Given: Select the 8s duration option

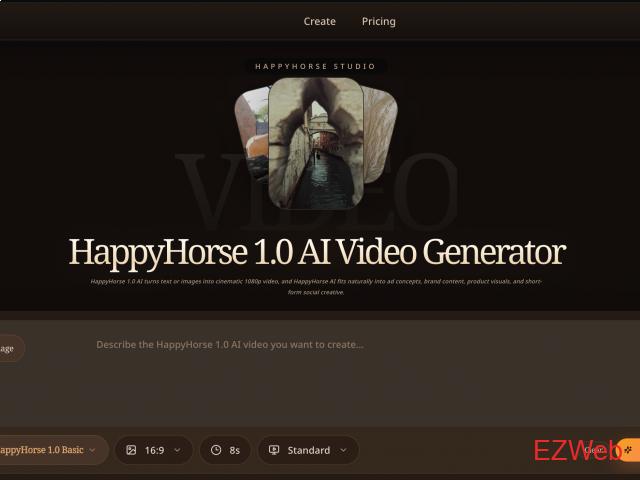Looking at the screenshot, I should coord(234,450).
